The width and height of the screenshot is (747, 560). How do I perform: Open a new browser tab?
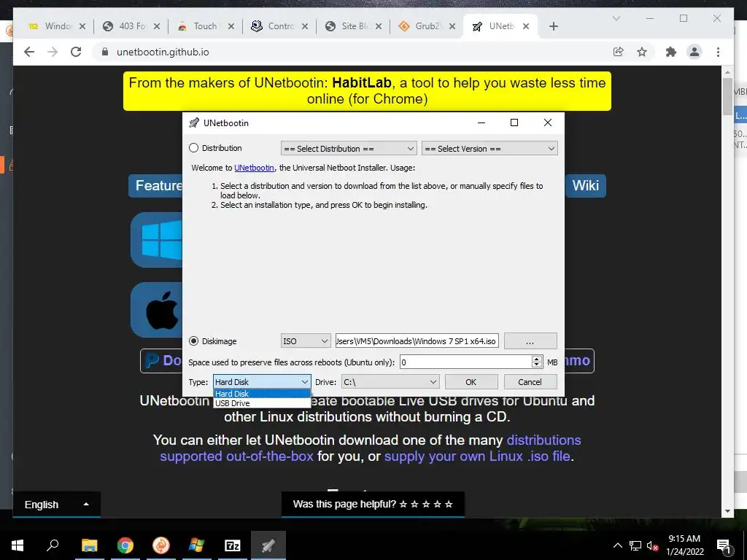pyautogui.click(x=553, y=26)
